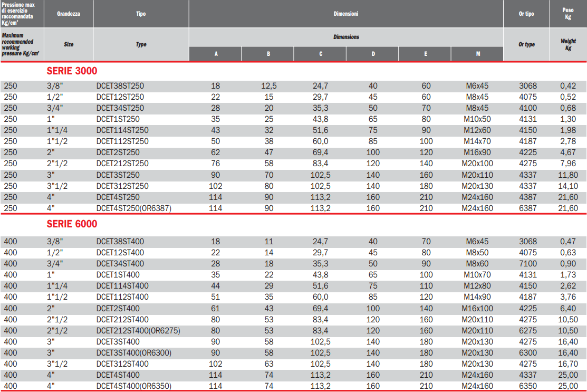Image resolution: width=587 pixels, height=392 pixels.
Task: Click the SERIE 6000 section heading
Action: point(72,224)
